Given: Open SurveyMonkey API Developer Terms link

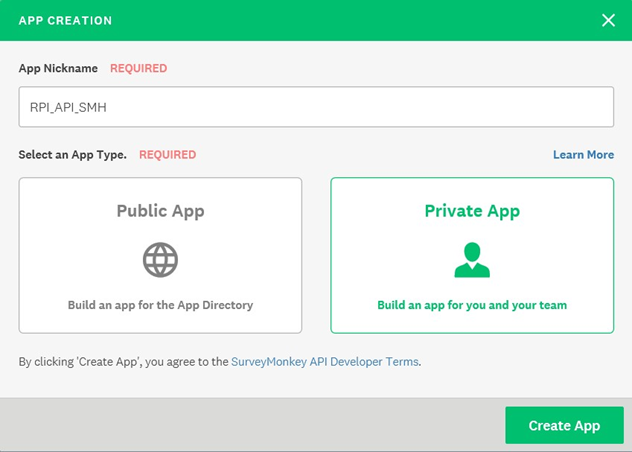Looking at the screenshot, I should point(324,361).
